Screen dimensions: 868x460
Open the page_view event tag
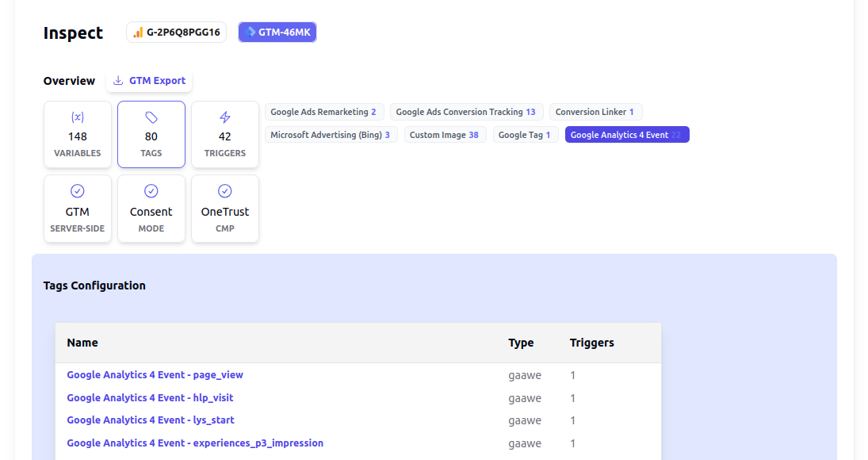(x=155, y=375)
